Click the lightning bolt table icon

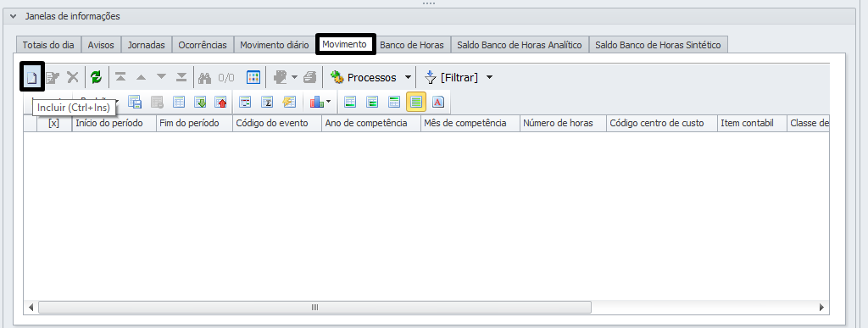click(290, 102)
